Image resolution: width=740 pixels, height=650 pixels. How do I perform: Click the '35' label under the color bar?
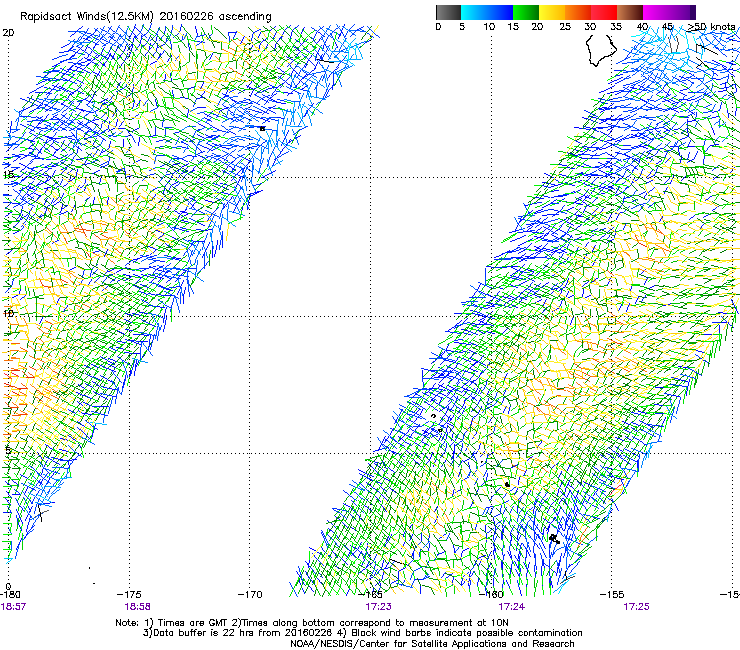coord(616,27)
